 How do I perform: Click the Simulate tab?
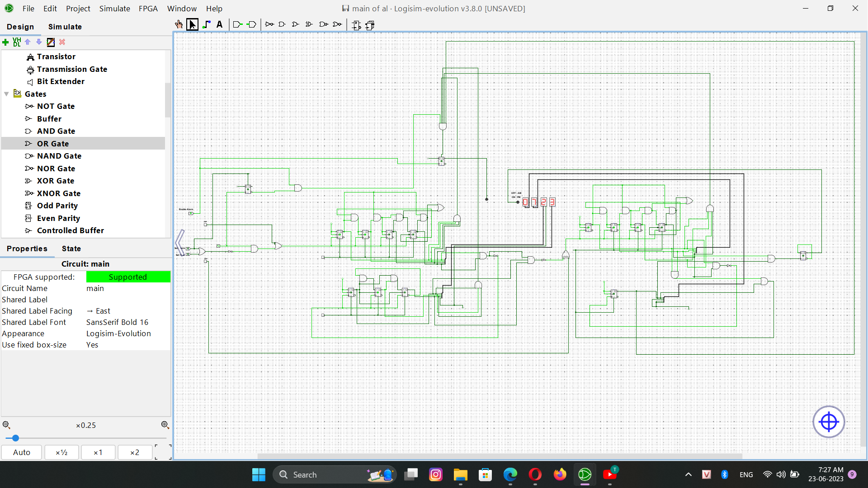(x=64, y=26)
